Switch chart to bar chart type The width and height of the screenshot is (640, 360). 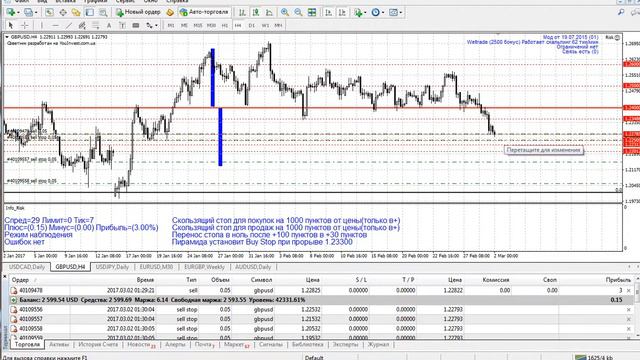[242, 12]
